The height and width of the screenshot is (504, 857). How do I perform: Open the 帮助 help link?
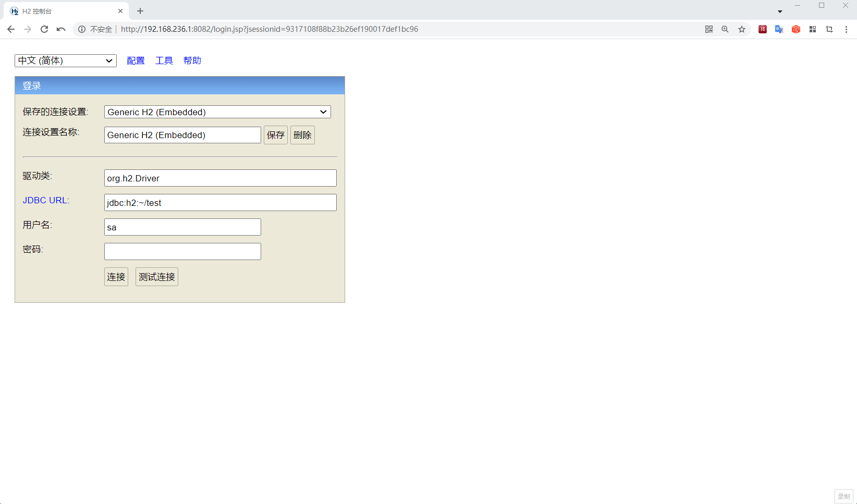click(192, 60)
